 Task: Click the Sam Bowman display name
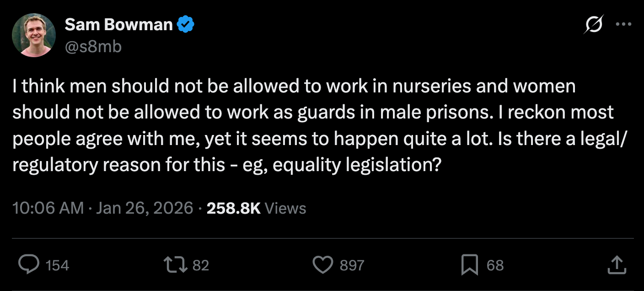pyautogui.click(x=118, y=25)
